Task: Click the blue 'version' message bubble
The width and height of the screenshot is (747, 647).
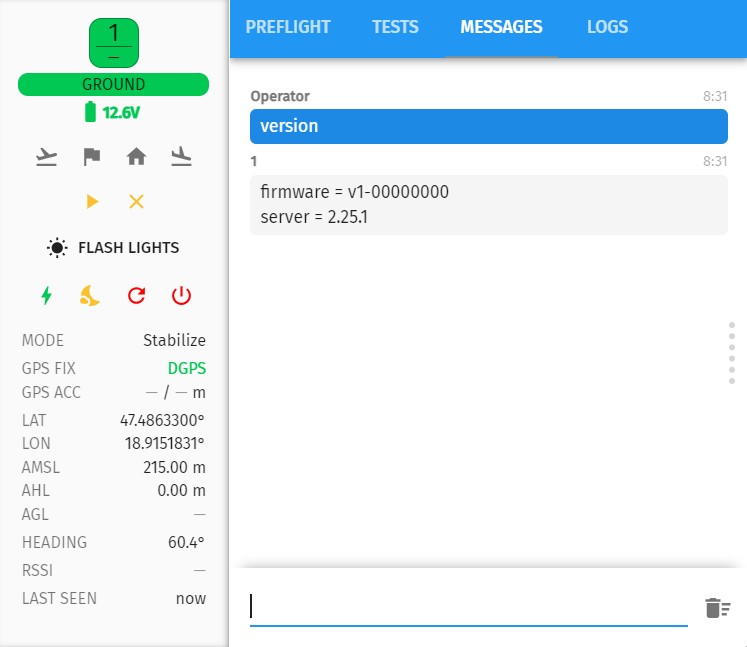Action: 489,126
